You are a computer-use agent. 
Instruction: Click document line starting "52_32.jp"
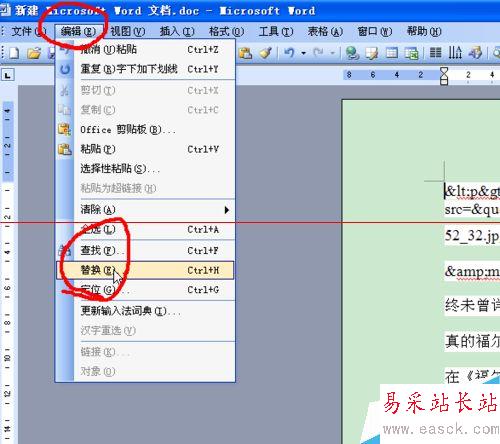473,237
